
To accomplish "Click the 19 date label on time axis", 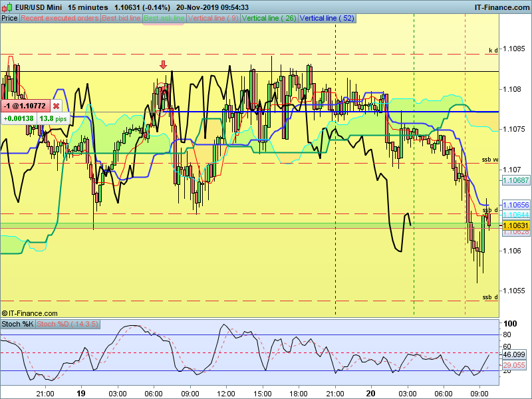I will [80, 393].
